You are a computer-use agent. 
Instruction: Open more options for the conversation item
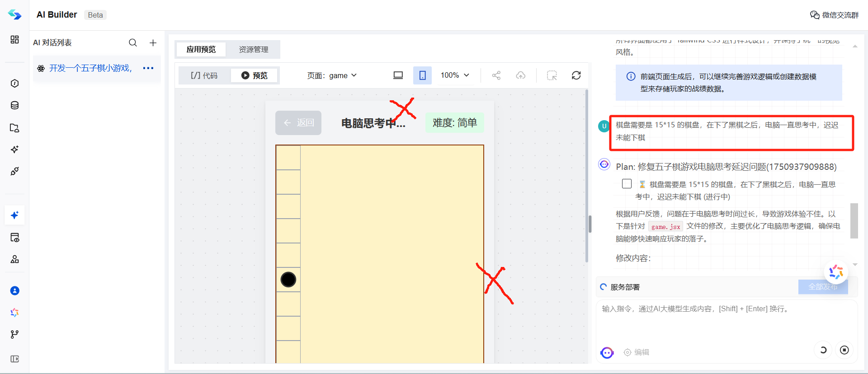coord(148,68)
